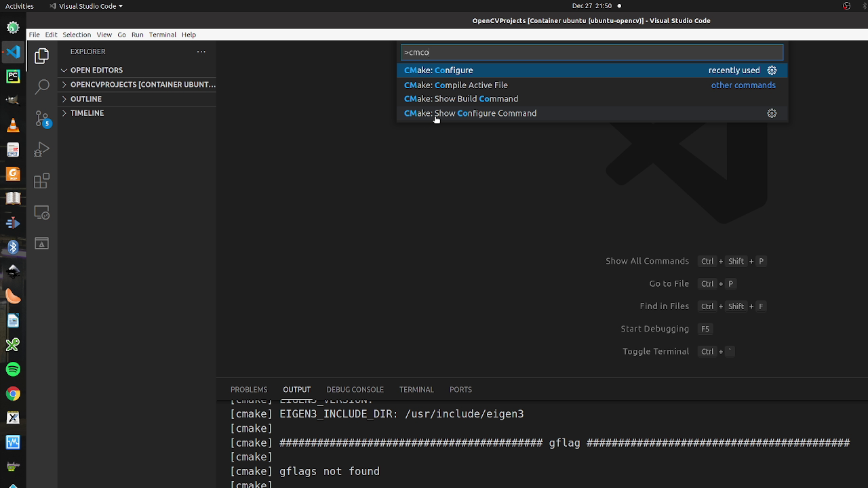
Task: Expand the OPENCVPROJECTS folder section
Action: [142, 85]
